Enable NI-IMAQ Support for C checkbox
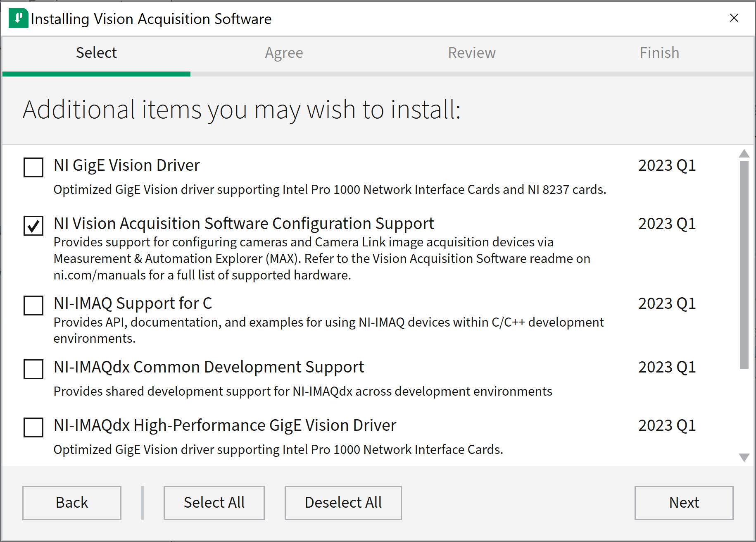This screenshot has height=542, width=756. pyautogui.click(x=33, y=305)
